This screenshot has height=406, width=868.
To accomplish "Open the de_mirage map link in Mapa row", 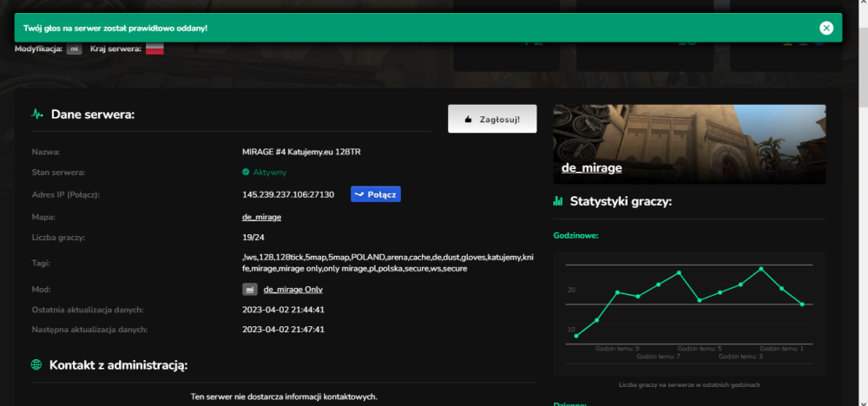I will (x=261, y=218).
